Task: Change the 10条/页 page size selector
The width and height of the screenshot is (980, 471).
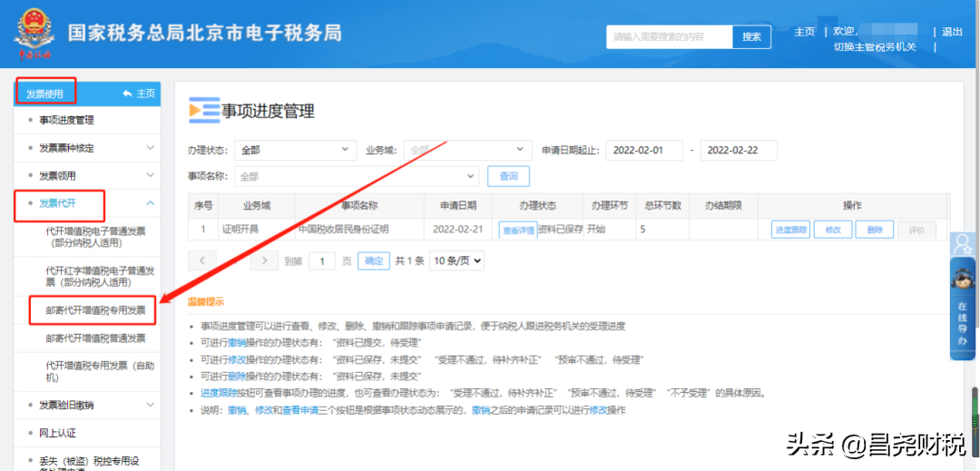Action: pyautogui.click(x=456, y=260)
